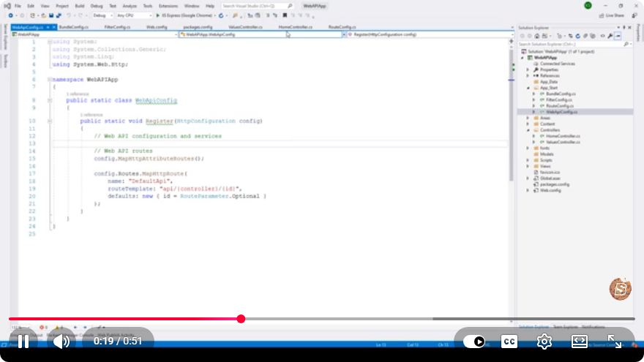Click Solution Explorer refresh icon
Image resolution: width=644 pixels, height=362 pixels.
click(x=577, y=36)
